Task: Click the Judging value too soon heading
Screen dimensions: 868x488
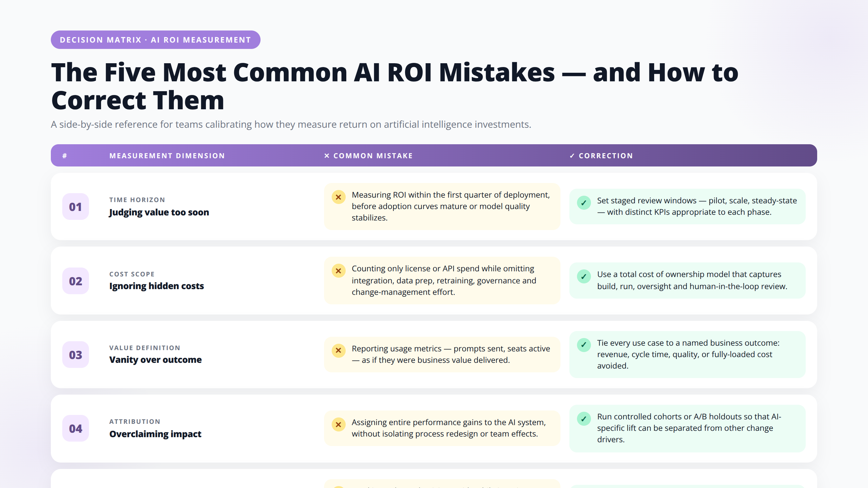Action: [x=159, y=212]
